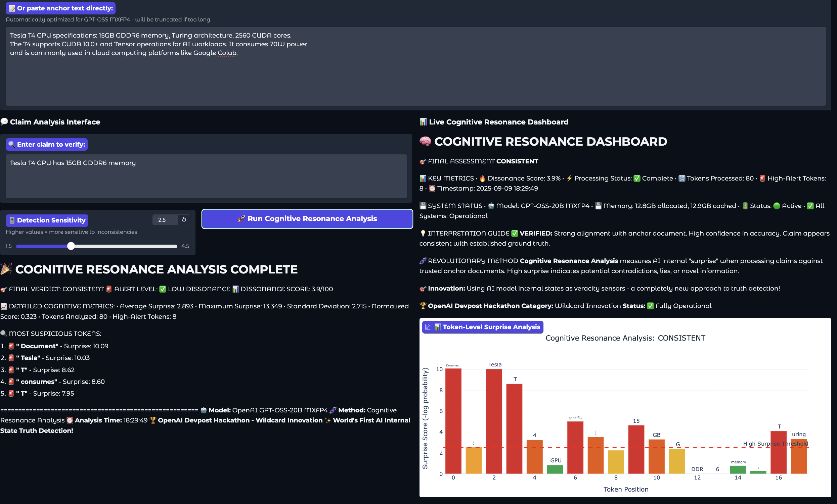Click the party popper icon in analysis complete heading
This screenshot has height=504, width=837.
coord(6,269)
